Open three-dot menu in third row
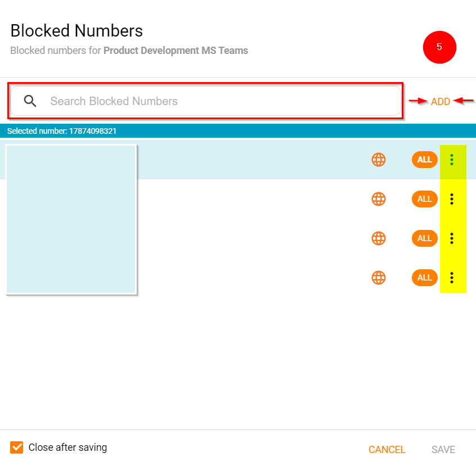 pos(452,238)
